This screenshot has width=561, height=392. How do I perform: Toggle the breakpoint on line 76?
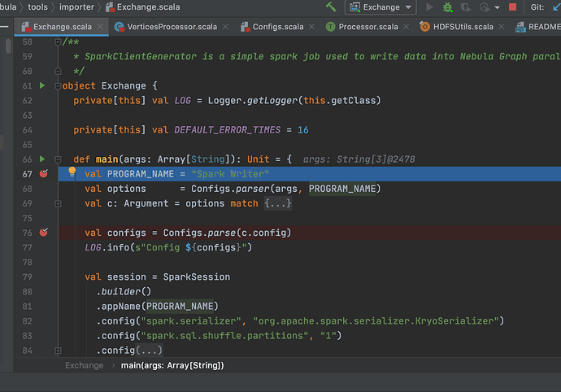click(x=44, y=233)
